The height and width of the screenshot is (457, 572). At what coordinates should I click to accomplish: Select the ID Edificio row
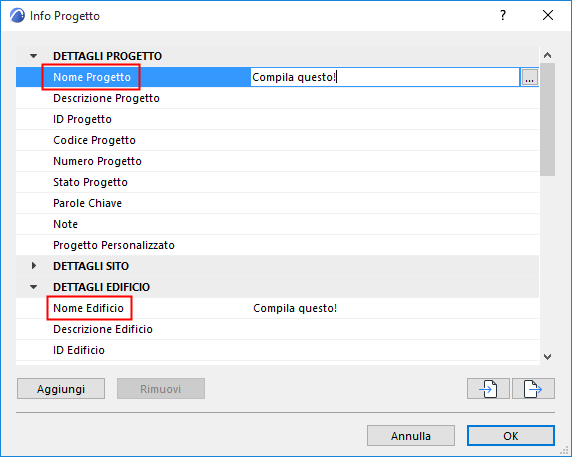[277, 350]
